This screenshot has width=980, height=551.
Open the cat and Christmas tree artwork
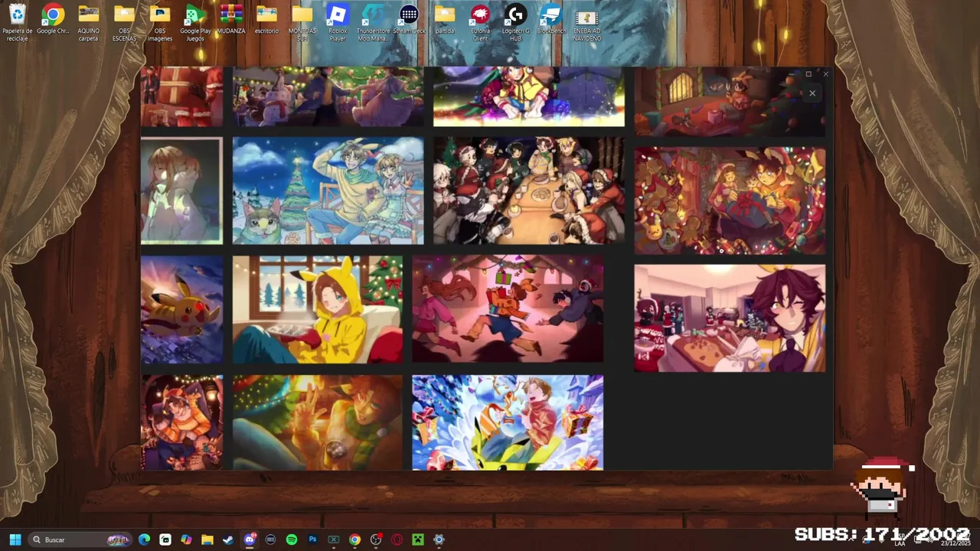coord(328,191)
